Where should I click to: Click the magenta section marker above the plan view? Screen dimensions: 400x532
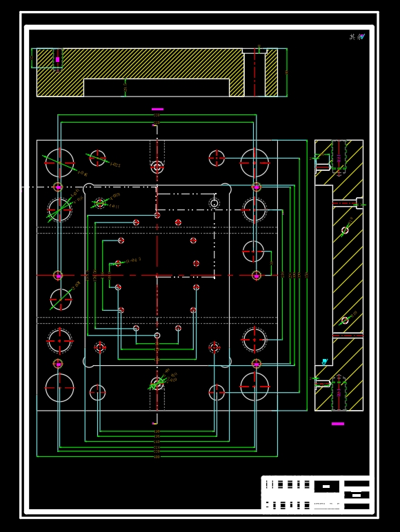(157, 110)
